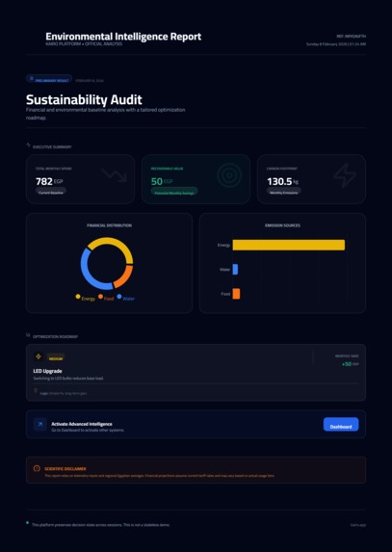Click the trending-down arrow icon in Total Monthly Spend card
Viewport: 392px width, 552px height.
tap(115, 174)
